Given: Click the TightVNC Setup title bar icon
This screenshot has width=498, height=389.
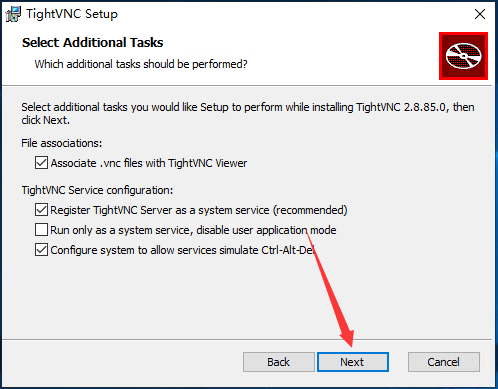Looking at the screenshot, I should pos(13,14).
